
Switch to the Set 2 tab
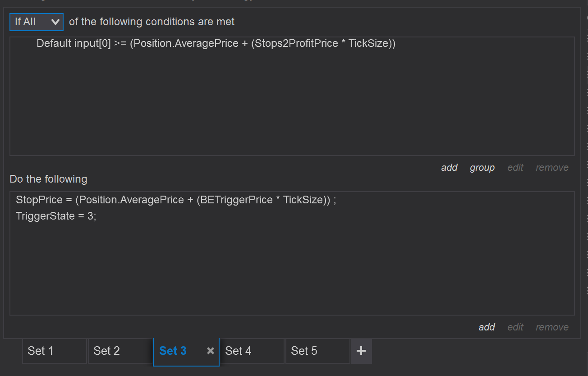coord(119,351)
